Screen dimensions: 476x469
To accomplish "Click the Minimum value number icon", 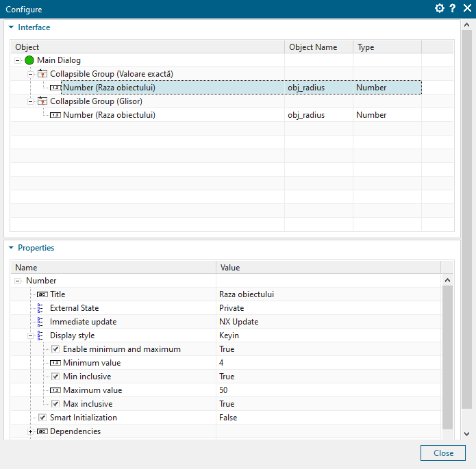I will point(55,363).
